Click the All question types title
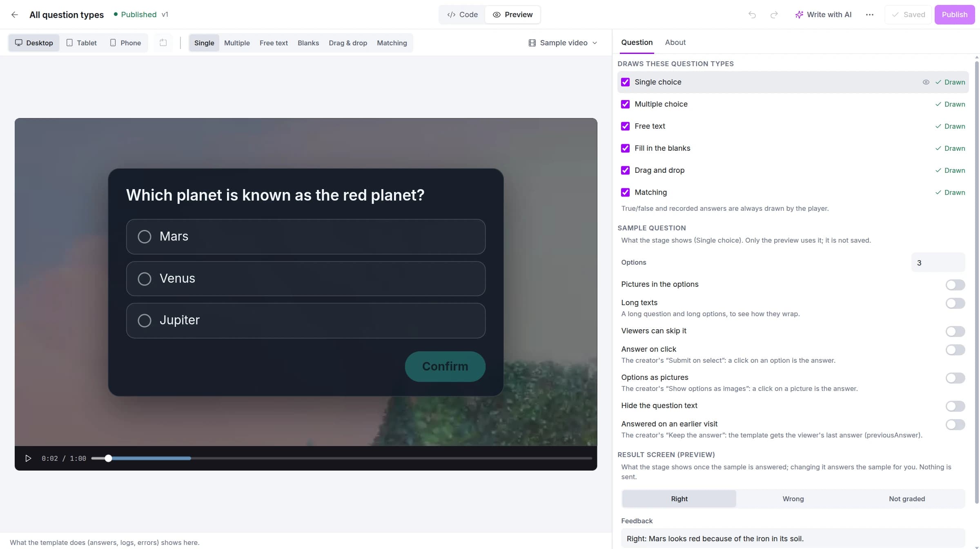980x549 pixels. pos(67,15)
